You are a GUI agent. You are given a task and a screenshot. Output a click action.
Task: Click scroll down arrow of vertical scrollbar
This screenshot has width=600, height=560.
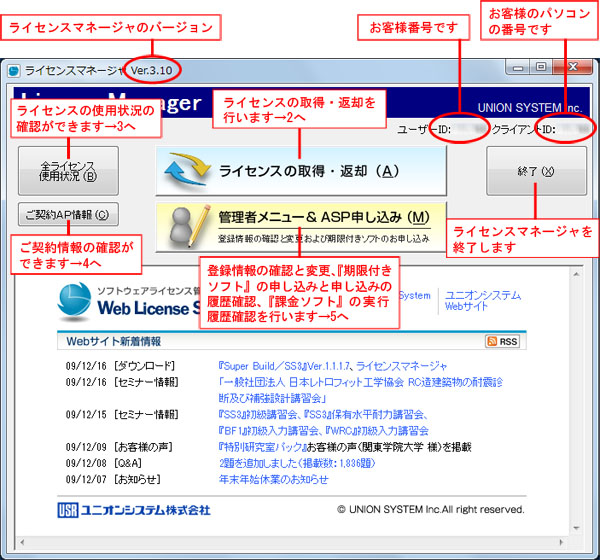(x=576, y=528)
